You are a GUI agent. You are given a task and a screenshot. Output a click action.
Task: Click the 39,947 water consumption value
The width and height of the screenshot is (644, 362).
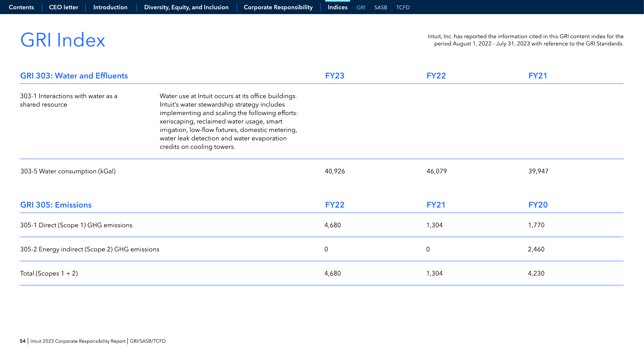coord(538,171)
